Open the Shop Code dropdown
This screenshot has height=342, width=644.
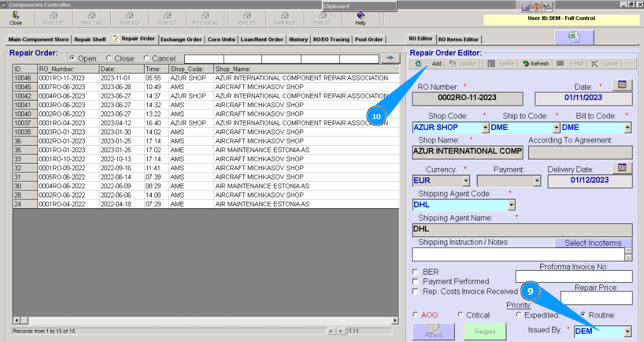click(485, 127)
